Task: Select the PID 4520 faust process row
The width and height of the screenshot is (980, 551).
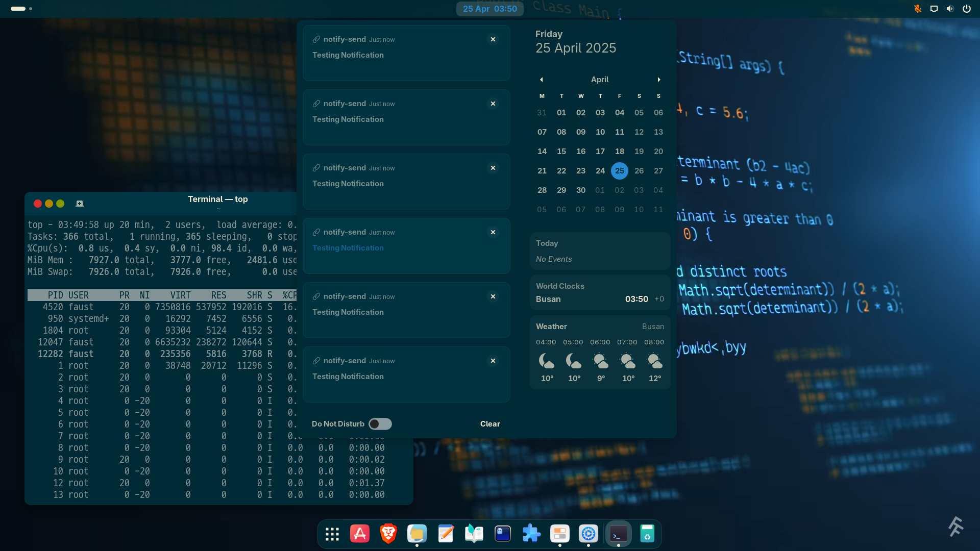Action: click(x=162, y=307)
